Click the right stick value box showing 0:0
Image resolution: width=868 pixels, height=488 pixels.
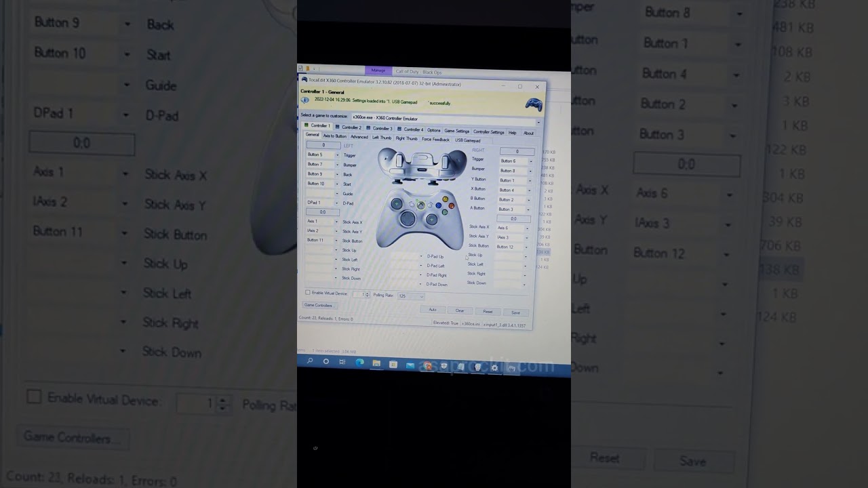click(x=513, y=218)
